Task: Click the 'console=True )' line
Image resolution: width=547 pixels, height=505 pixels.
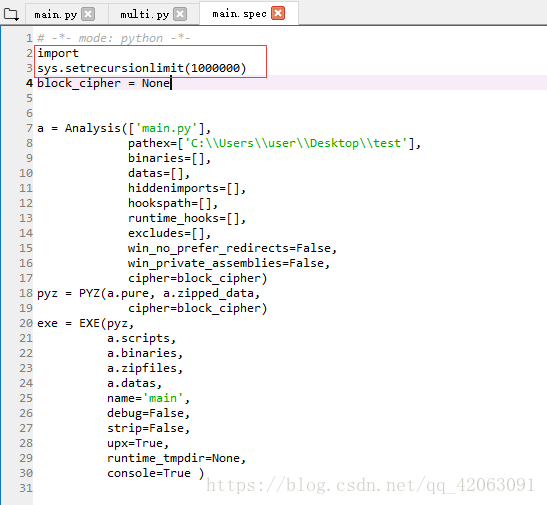Action: point(156,473)
